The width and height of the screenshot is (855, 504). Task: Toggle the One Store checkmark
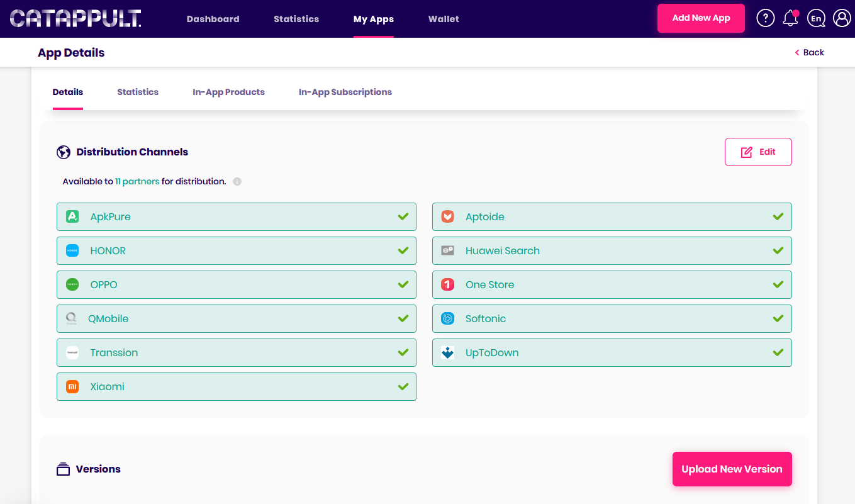[x=778, y=284]
